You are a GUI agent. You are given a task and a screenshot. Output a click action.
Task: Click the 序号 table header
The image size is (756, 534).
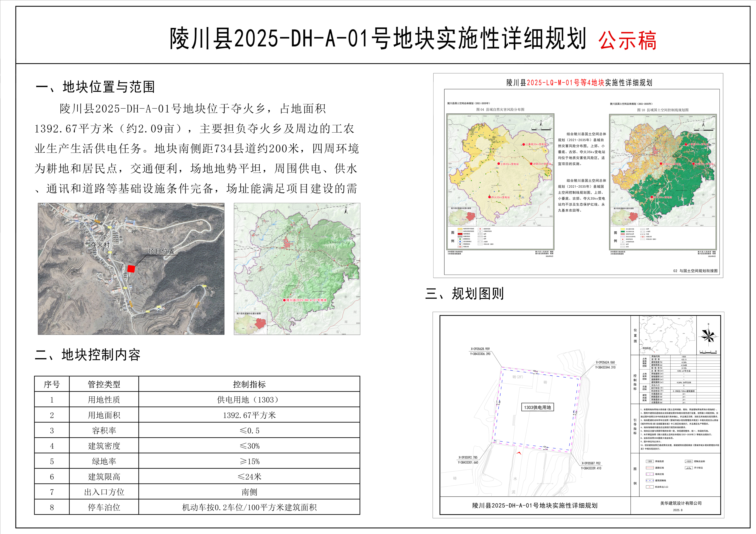tap(52, 384)
